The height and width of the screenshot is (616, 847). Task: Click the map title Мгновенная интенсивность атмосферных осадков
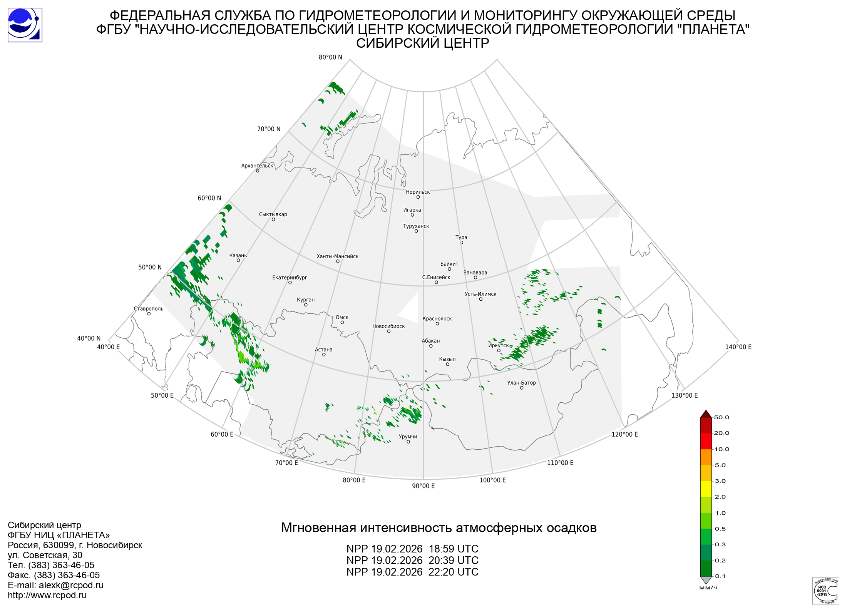[x=439, y=527]
